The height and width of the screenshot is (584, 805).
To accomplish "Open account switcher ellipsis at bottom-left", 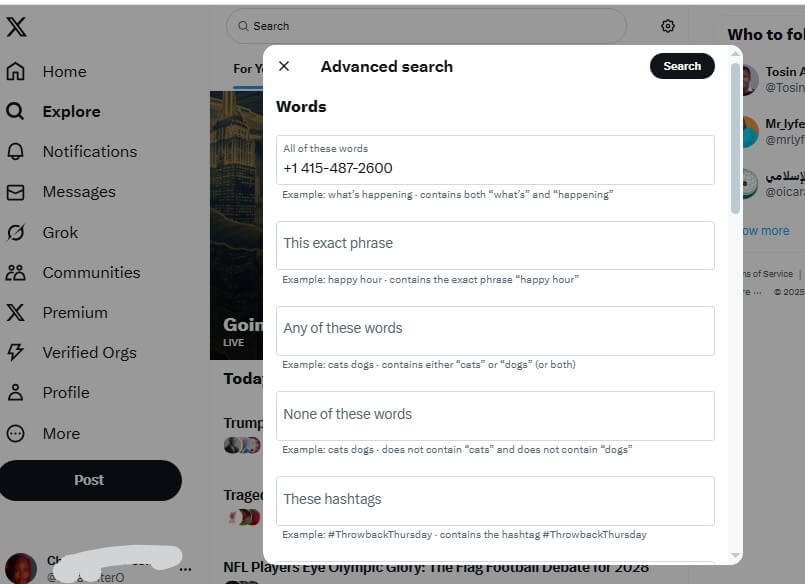I will tap(186, 568).
